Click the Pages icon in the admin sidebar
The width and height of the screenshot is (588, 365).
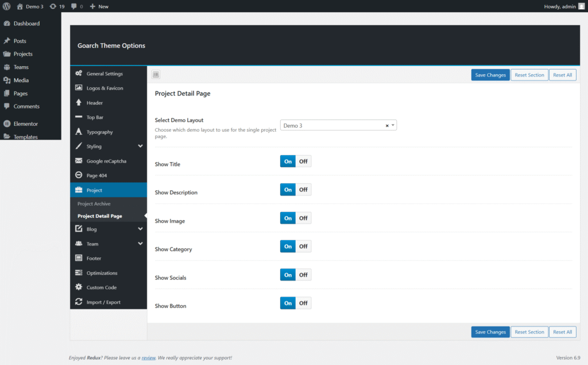point(7,93)
